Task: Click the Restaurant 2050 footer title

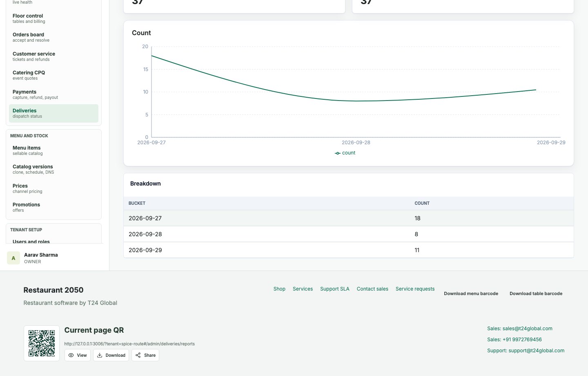Action: click(x=53, y=290)
